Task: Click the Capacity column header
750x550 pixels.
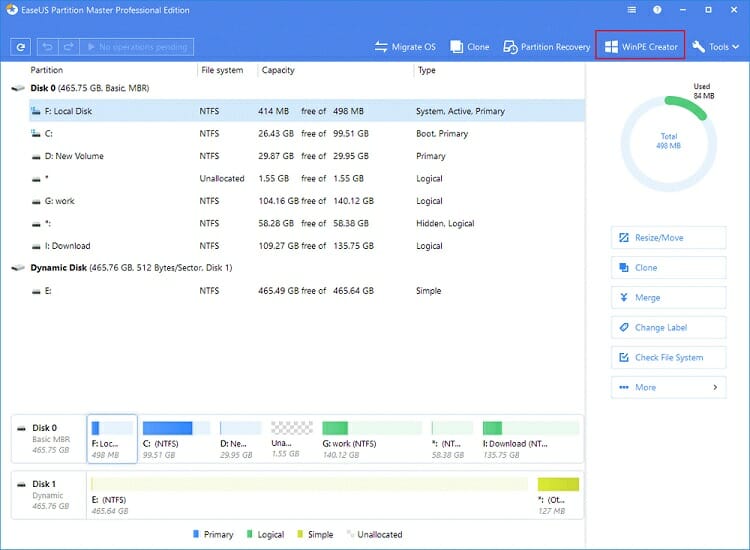Action: click(278, 71)
